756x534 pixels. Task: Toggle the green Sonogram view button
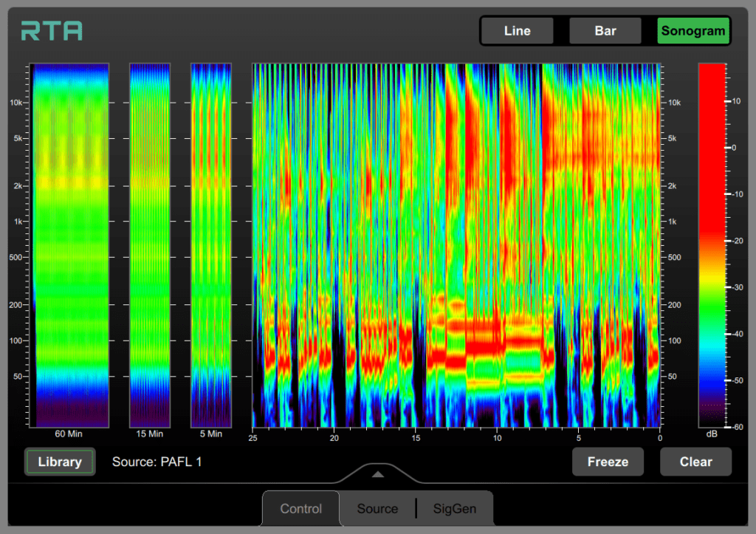[693, 31]
